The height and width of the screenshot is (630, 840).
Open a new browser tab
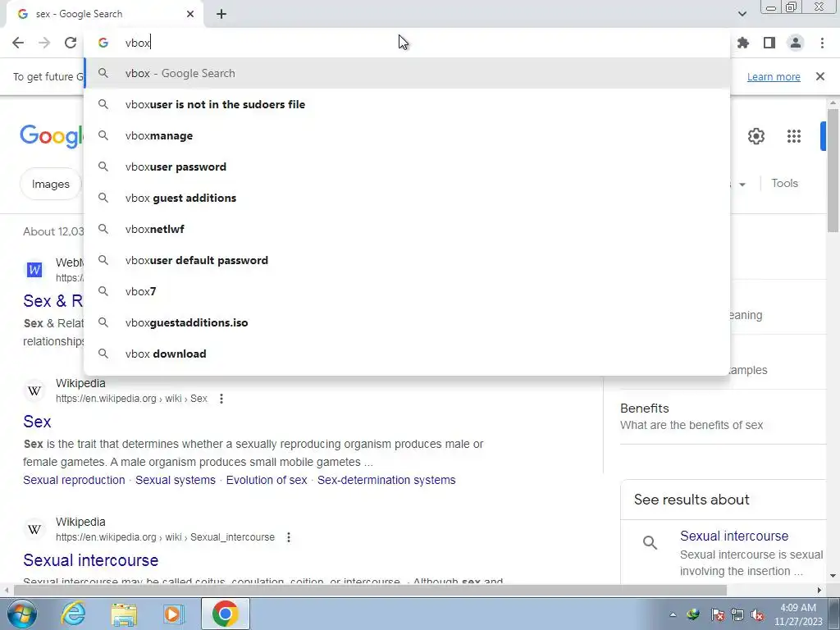point(221,14)
